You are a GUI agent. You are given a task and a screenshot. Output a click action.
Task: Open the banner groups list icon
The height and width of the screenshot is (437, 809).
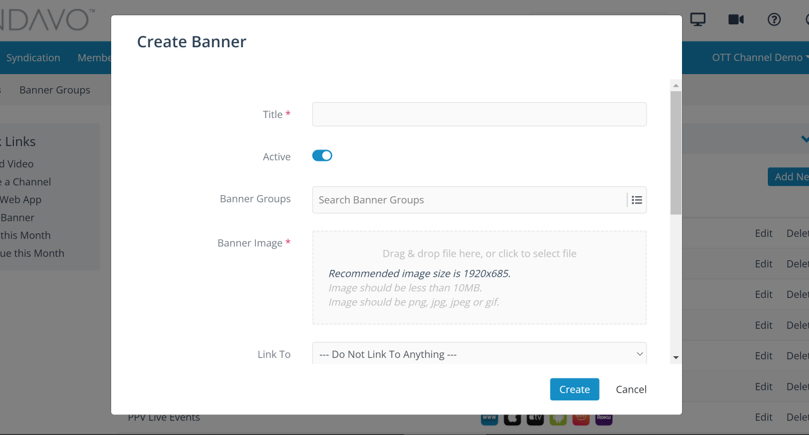click(x=637, y=200)
